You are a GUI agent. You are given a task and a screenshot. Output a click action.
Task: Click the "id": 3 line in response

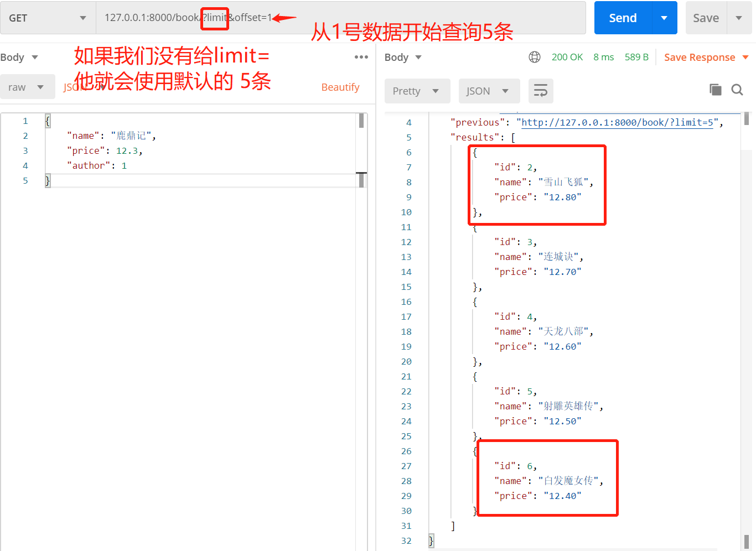[x=515, y=242]
